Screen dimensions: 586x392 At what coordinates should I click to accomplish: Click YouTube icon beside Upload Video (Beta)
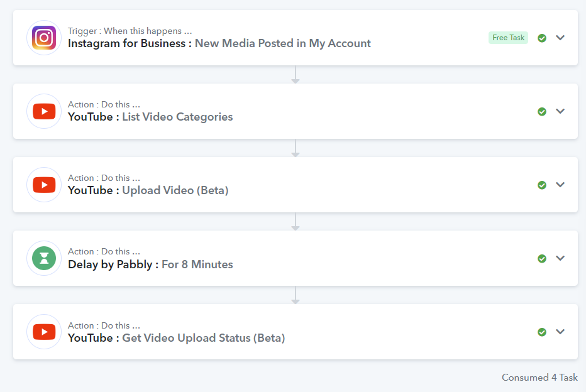(44, 185)
